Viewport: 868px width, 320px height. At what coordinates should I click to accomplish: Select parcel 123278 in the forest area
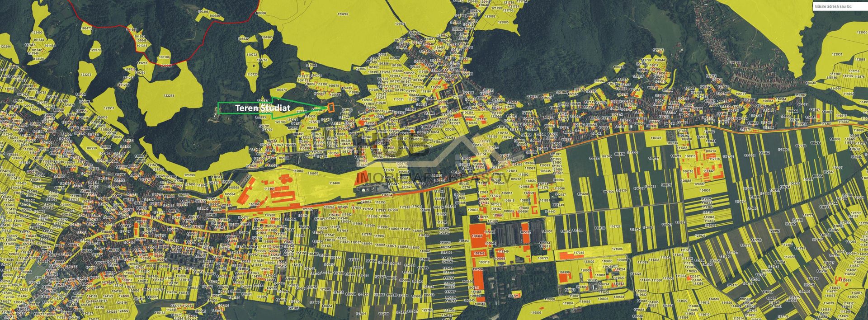pyautogui.click(x=169, y=95)
